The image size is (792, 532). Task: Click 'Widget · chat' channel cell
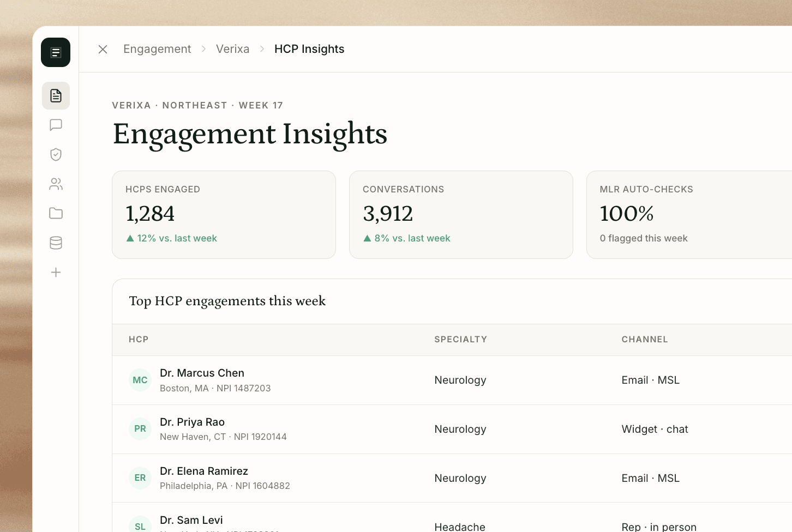coord(655,429)
